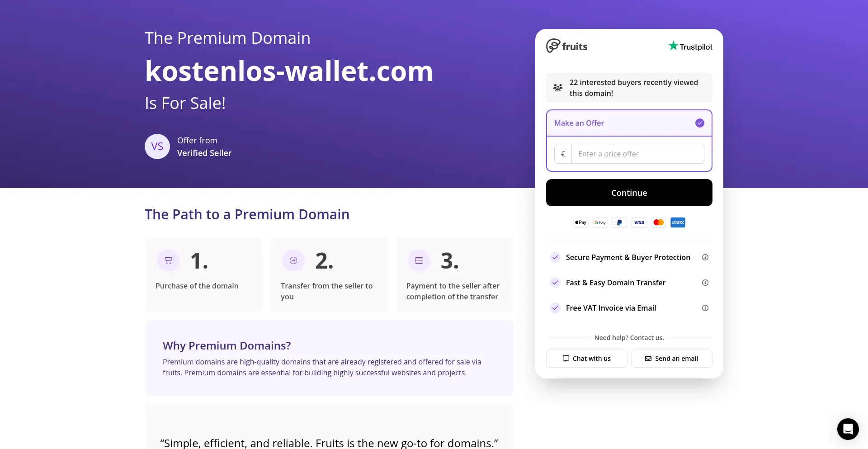Click the Euro currency symbol
868x449 pixels.
coord(563,154)
